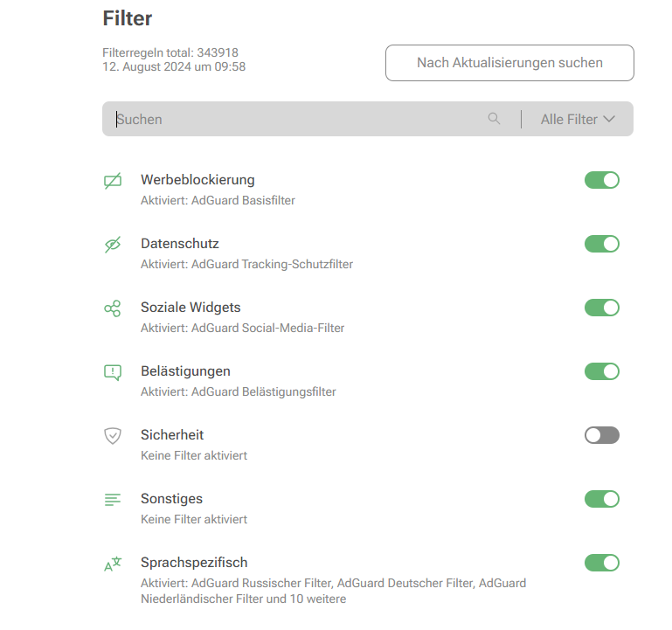The height and width of the screenshot is (630, 672).
Task: Open the Soziale Widgets filter category
Action: [191, 308]
